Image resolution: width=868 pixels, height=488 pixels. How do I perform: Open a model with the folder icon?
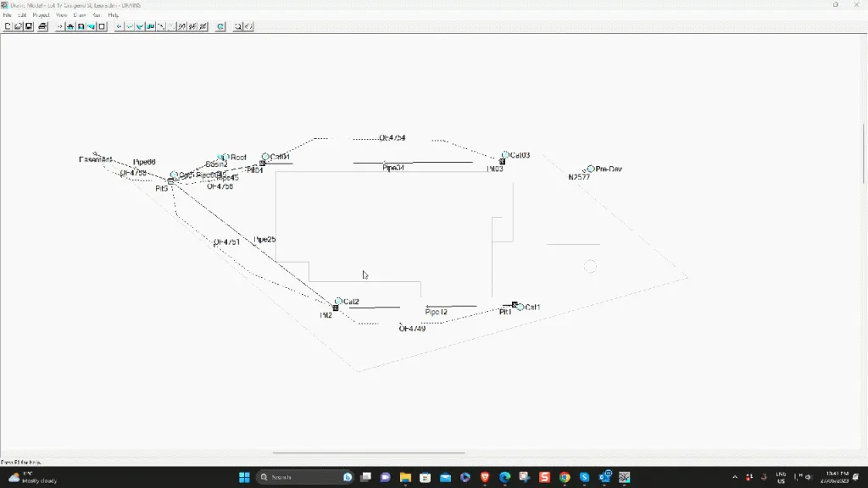click(x=19, y=26)
